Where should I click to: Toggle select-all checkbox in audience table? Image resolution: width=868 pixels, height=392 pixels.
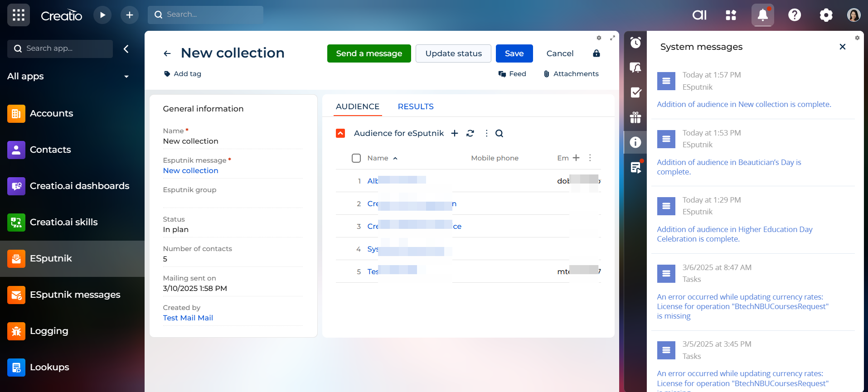[356, 158]
